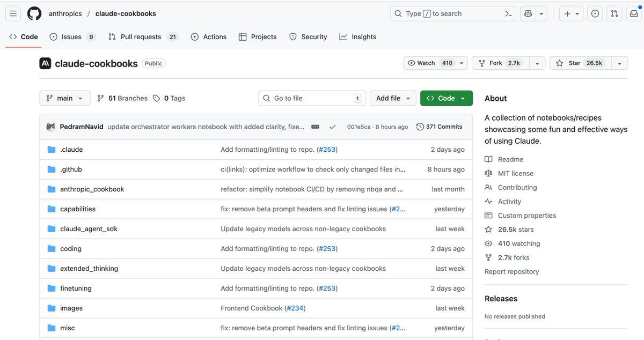Switch to the Projects tab
This screenshot has width=644, height=340.
tap(258, 36)
